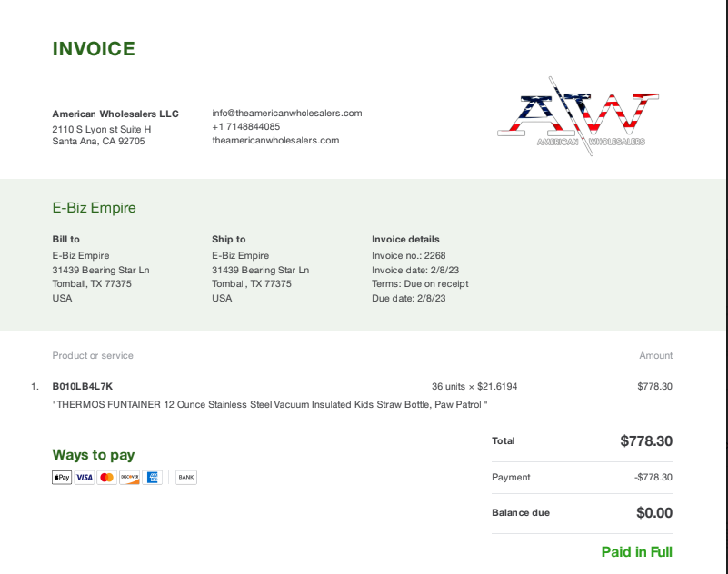Choose the BANK transfer payment icon
Viewport: 728px width, 574px height.
coord(186,477)
